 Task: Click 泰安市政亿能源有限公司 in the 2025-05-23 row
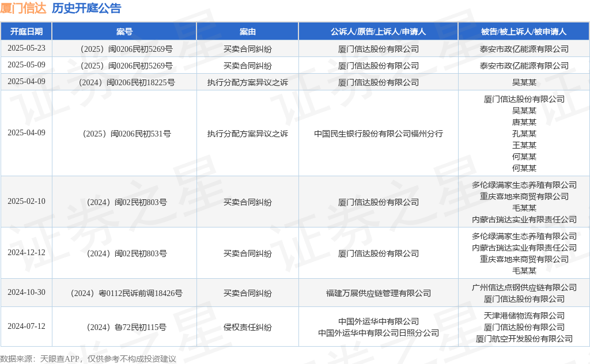(524, 49)
